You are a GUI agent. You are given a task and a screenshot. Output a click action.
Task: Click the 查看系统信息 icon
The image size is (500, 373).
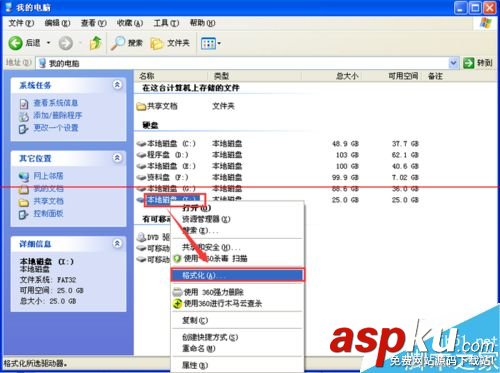click(x=24, y=104)
